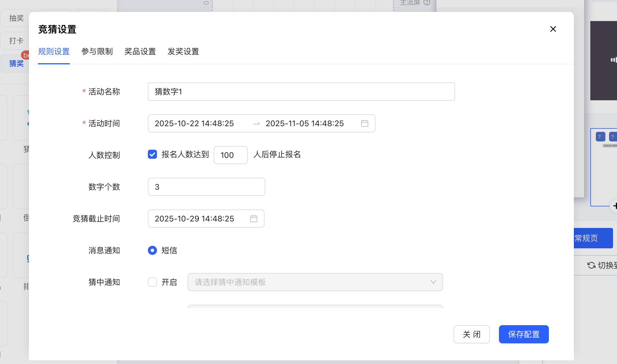Open calendar for 活动时间 date range

(364, 123)
